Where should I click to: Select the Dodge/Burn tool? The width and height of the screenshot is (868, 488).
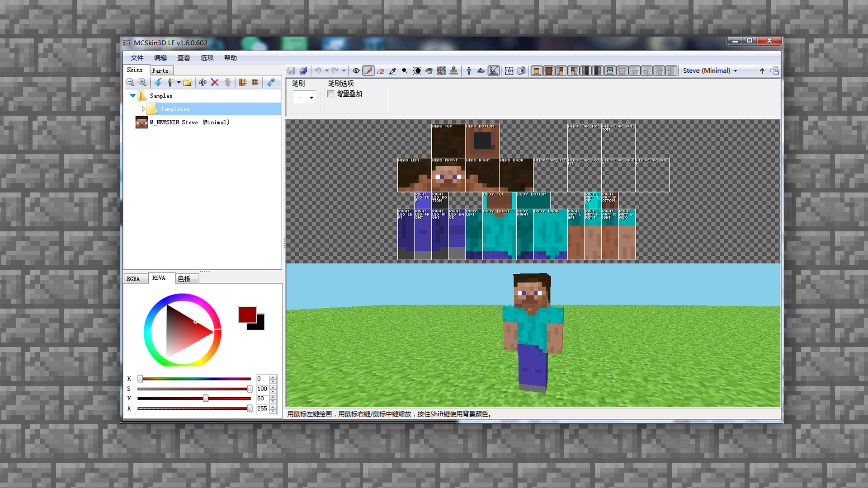click(405, 71)
